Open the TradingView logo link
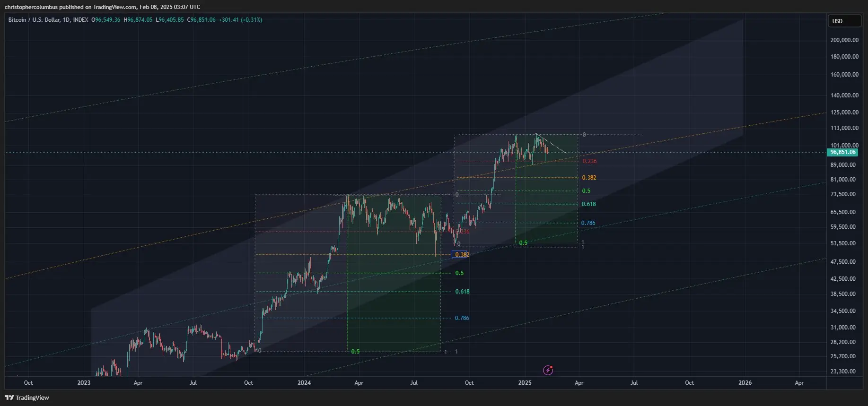This screenshot has height=406, width=868. tap(27, 397)
